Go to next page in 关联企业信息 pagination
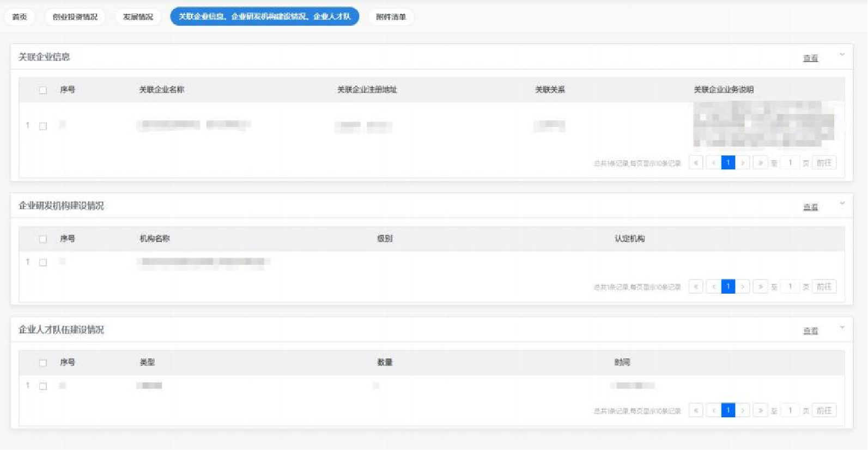This screenshot has width=868, height=450. [x=743, y=163]
